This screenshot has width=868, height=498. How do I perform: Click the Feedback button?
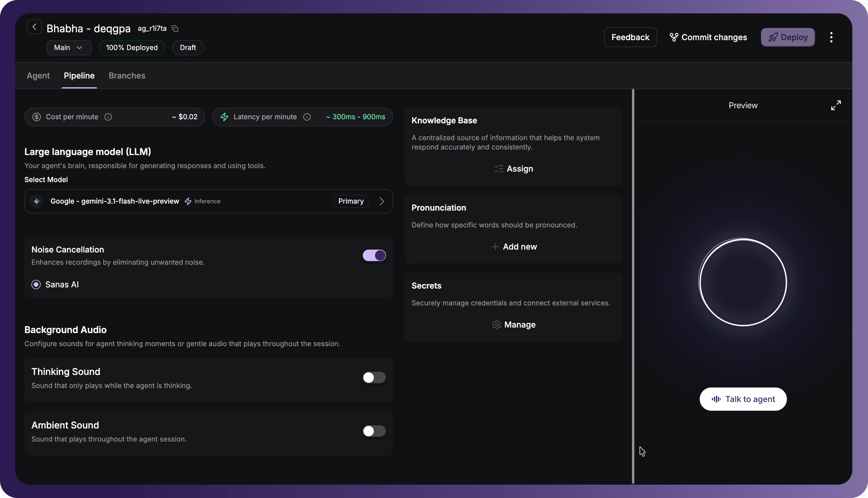630,37
